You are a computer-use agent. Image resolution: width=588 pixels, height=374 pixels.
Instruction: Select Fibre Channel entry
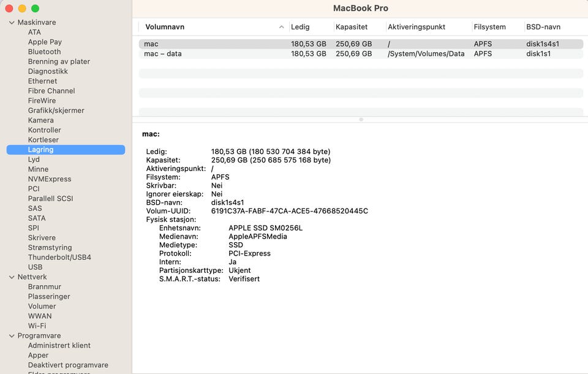point(51,91)
